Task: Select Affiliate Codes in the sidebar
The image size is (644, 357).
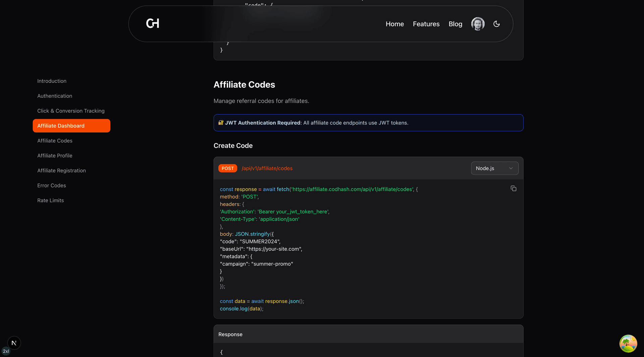Action: [55, 140]
